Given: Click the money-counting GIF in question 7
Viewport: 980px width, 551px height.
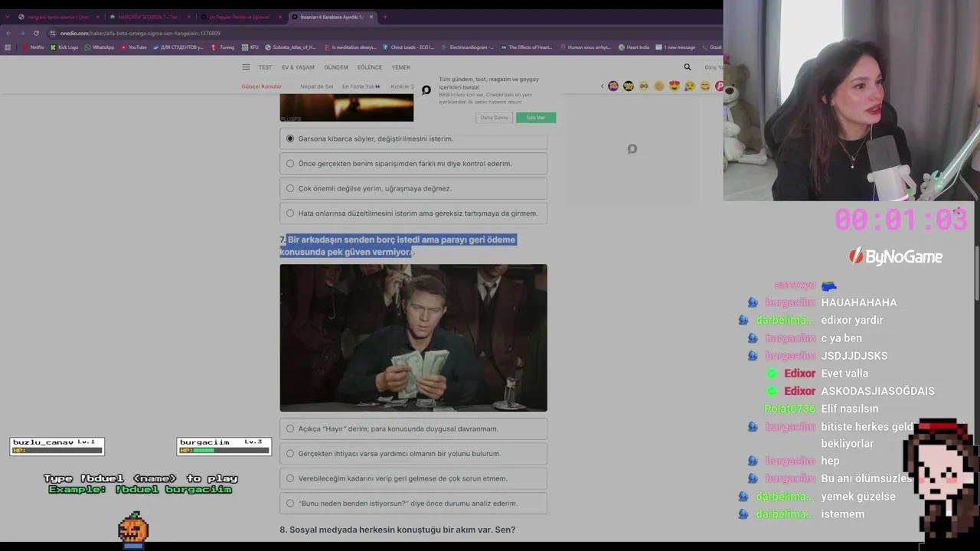Looking at the screenshot, I should (x=413, y=337).
